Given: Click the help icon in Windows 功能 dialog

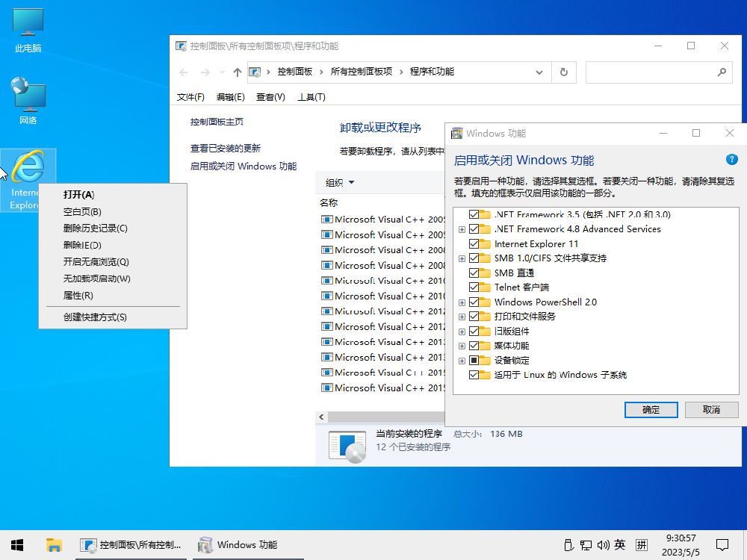Looking at the screenshot, I should 732,159.
